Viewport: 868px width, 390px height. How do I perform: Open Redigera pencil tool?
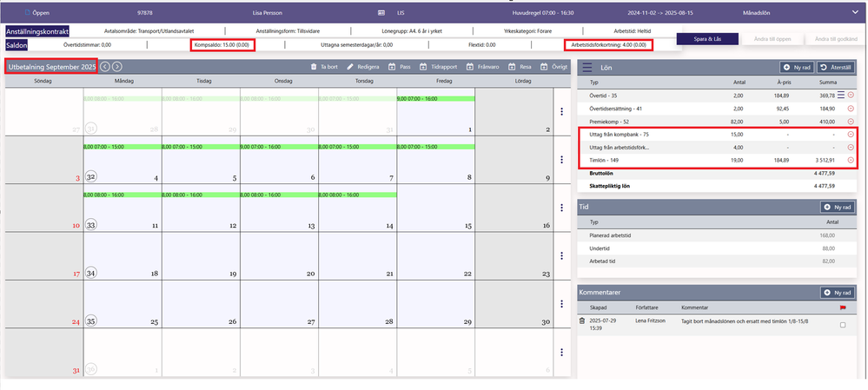click(x=350, y=67)
